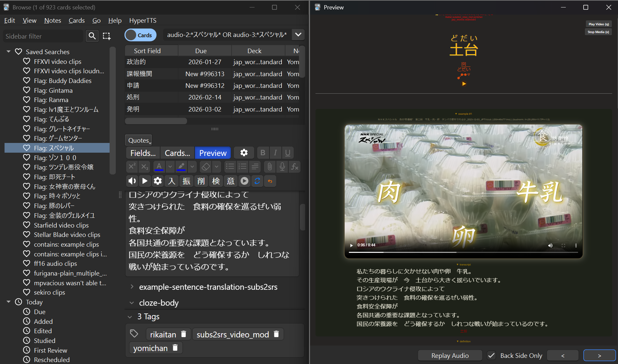The image size is (618, 364).
Task: Play the video in the Preview window
Action: (351, 245)
